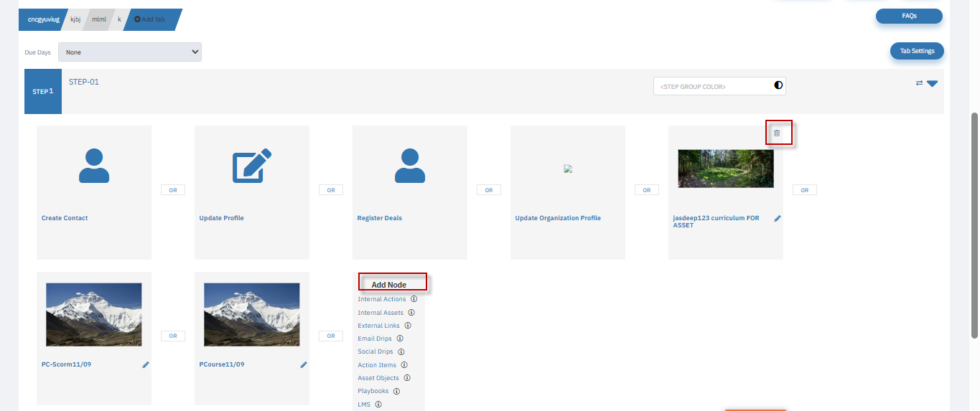This screenshot has width=980, height=411.
Task: Click the Update Profile edit icon
Action: 252,166
